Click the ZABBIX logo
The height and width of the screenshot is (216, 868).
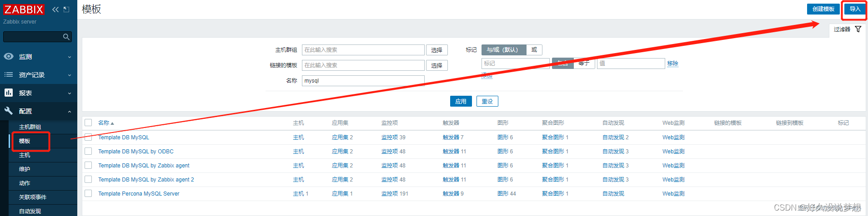(24, 10)
